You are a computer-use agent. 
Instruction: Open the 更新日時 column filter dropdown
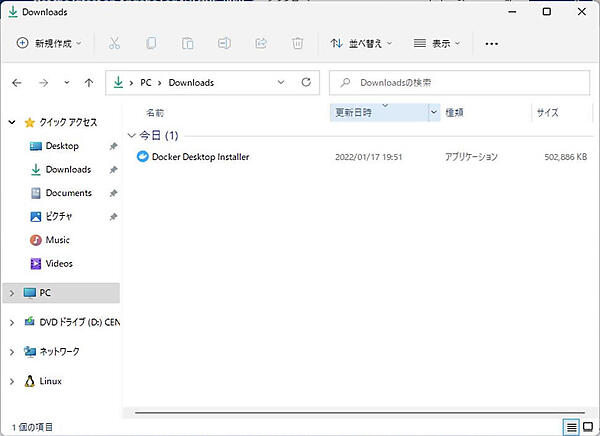click(434, 112)
